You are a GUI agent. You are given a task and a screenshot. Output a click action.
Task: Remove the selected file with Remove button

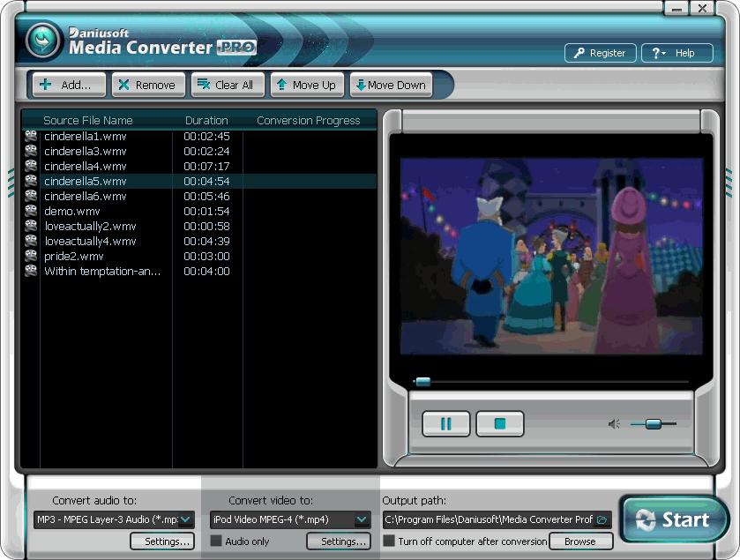pos(148,85)
